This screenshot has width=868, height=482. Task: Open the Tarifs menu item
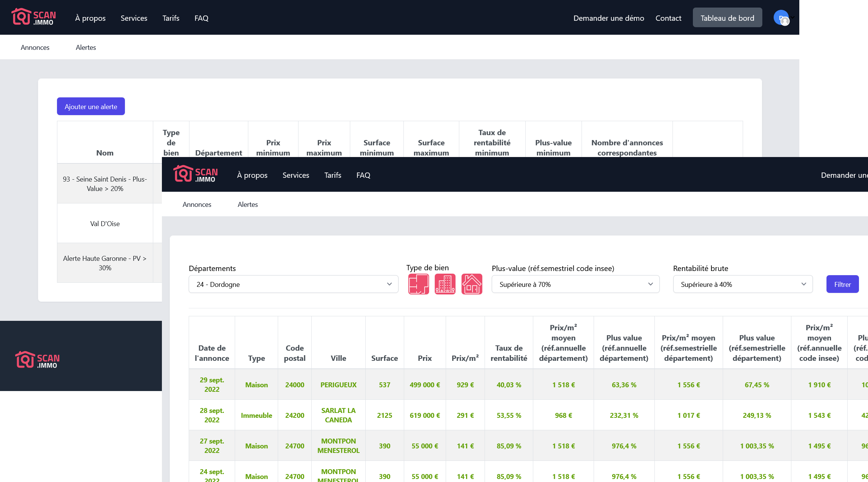pos(171,18)
